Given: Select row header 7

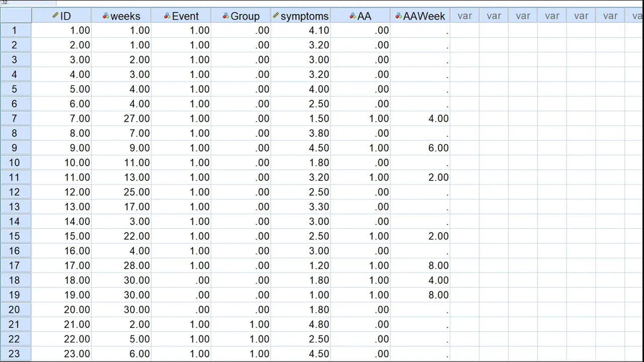Looking at the screenshot, I should tap(16, 119).
